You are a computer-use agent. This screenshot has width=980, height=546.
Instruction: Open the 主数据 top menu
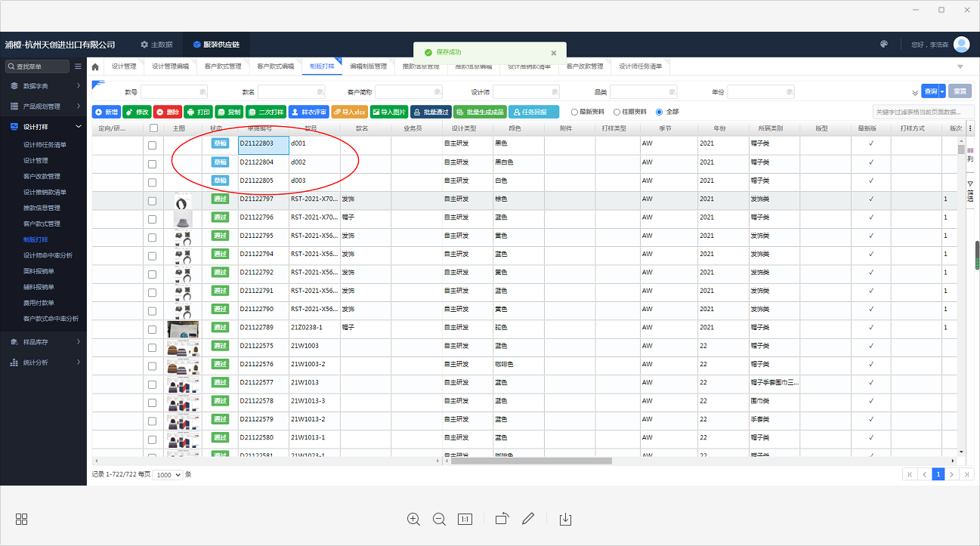tap(156, 45)
